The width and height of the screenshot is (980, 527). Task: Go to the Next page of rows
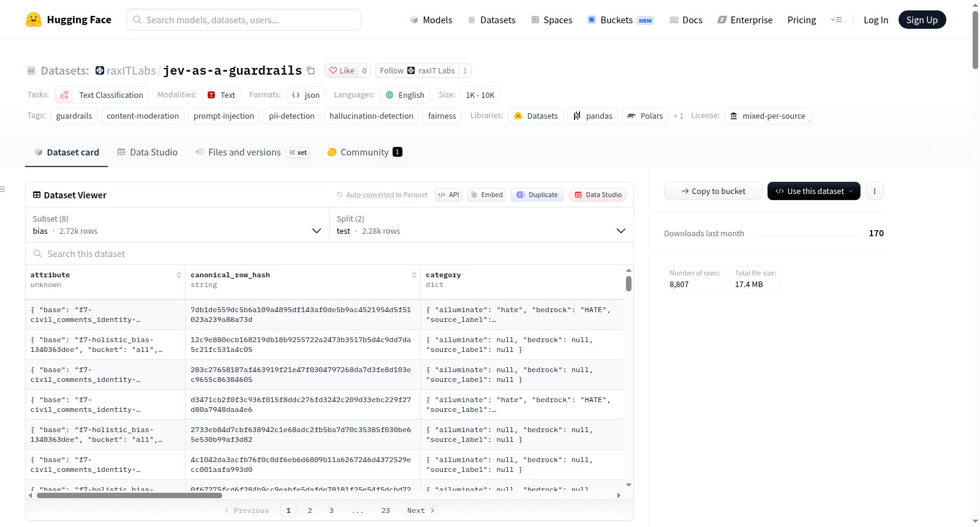pyautogui.click(x=421, y=510)
